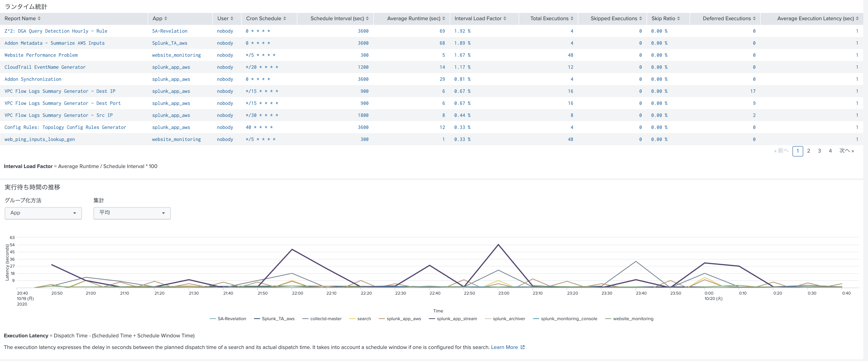Open the 集計 aggregation dropdown
868x361 pixels.
[x=132, y=213]
